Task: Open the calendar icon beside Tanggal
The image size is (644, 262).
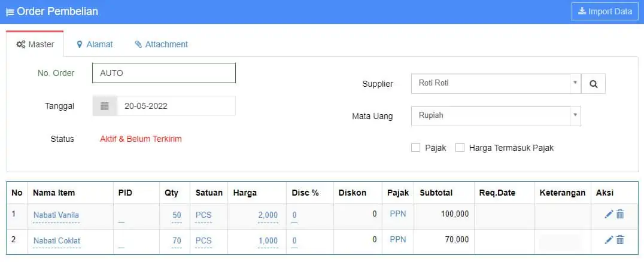Action: click(105, 106)
